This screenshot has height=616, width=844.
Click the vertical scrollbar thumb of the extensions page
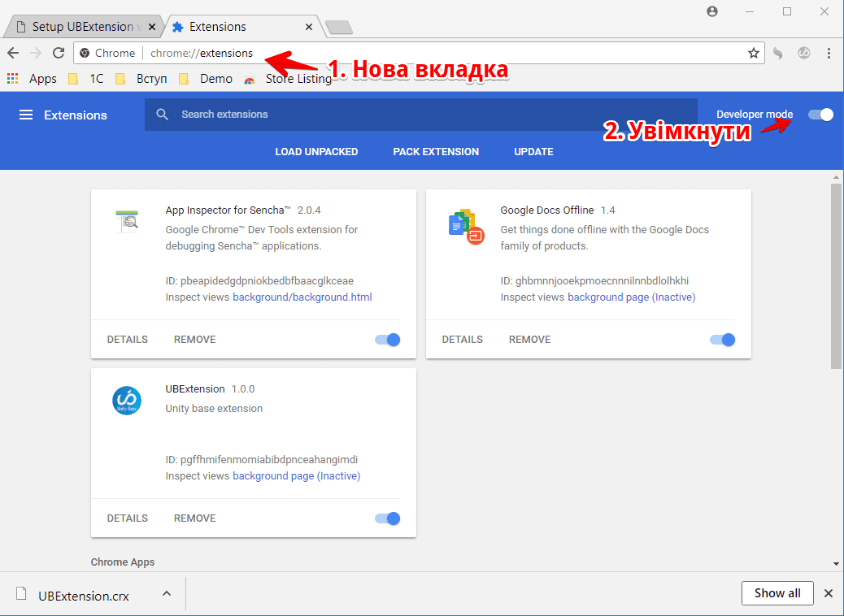(836, 276)
